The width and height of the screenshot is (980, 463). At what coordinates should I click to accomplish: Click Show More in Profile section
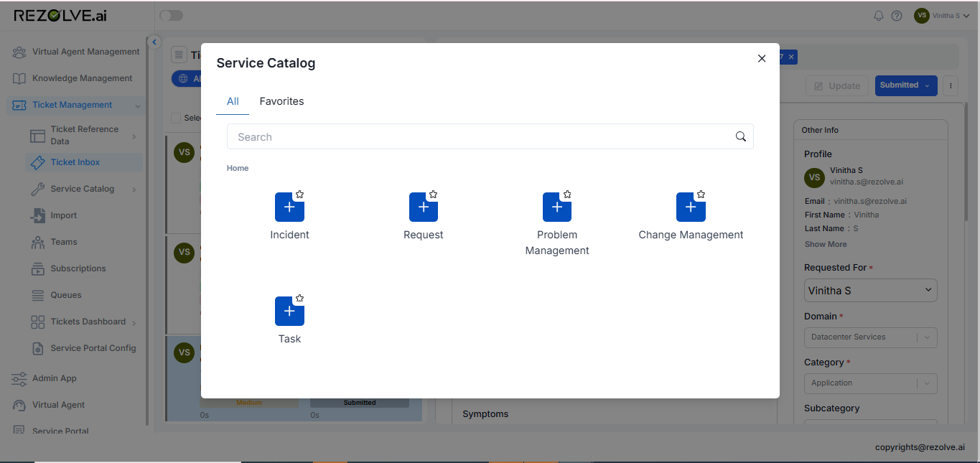[826, 244]
